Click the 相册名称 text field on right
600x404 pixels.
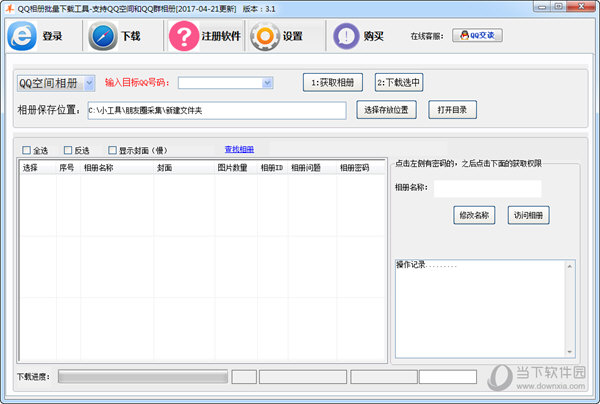point(488,189)
